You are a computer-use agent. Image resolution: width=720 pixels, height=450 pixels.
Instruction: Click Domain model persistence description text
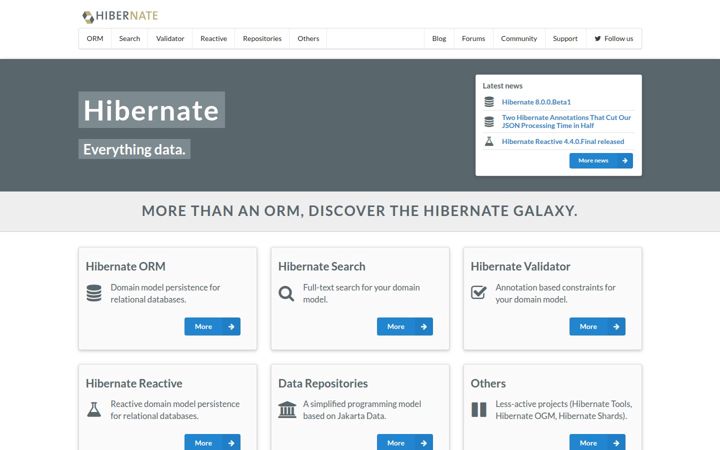click(x=165, y=293)
